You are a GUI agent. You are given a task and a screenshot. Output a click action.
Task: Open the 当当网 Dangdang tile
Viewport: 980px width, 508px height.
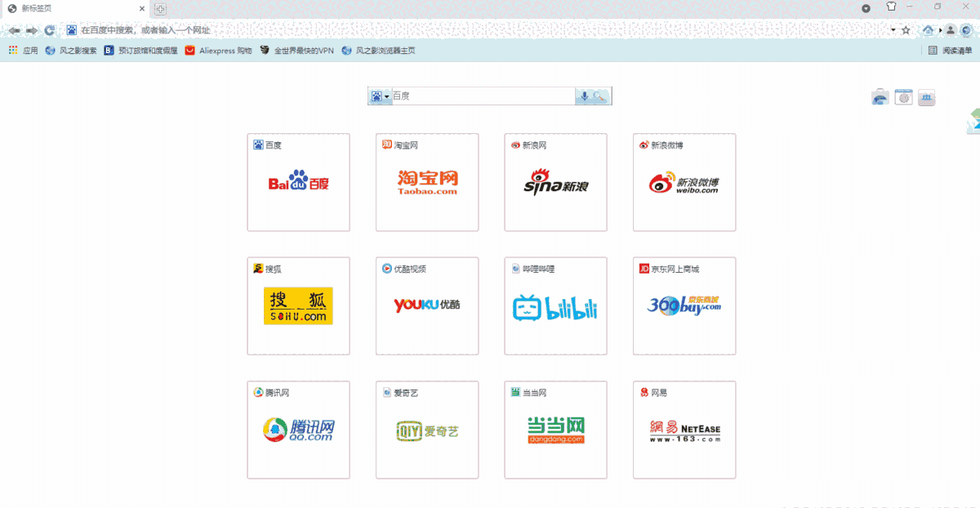click(x=555, y=430)
